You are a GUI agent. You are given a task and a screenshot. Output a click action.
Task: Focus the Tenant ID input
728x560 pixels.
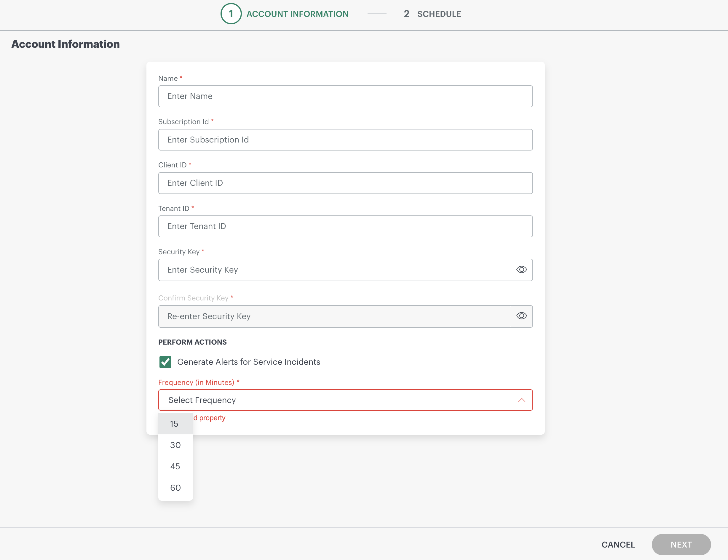(x=345, y=226)
